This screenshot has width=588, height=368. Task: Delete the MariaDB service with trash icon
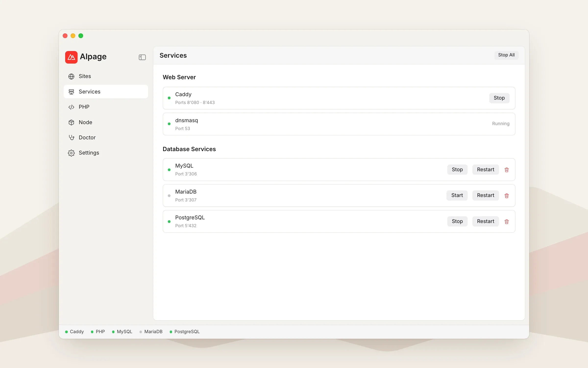tap(507, 196)
